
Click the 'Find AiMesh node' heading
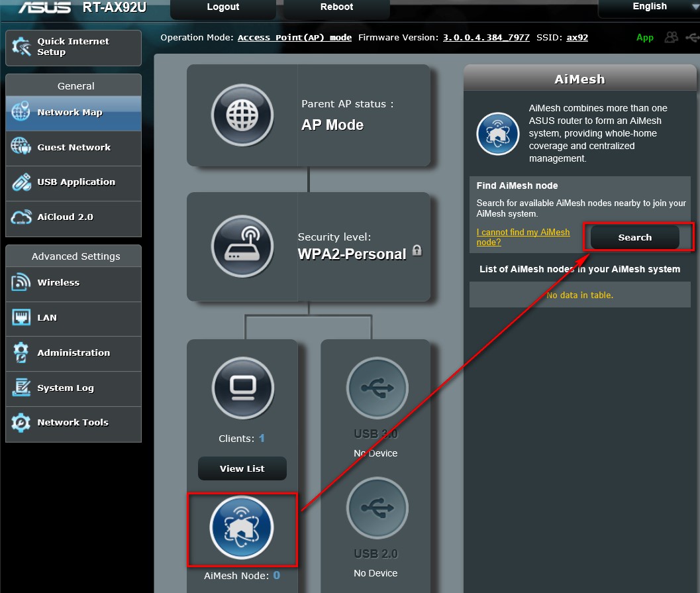(x=517, y=186)
